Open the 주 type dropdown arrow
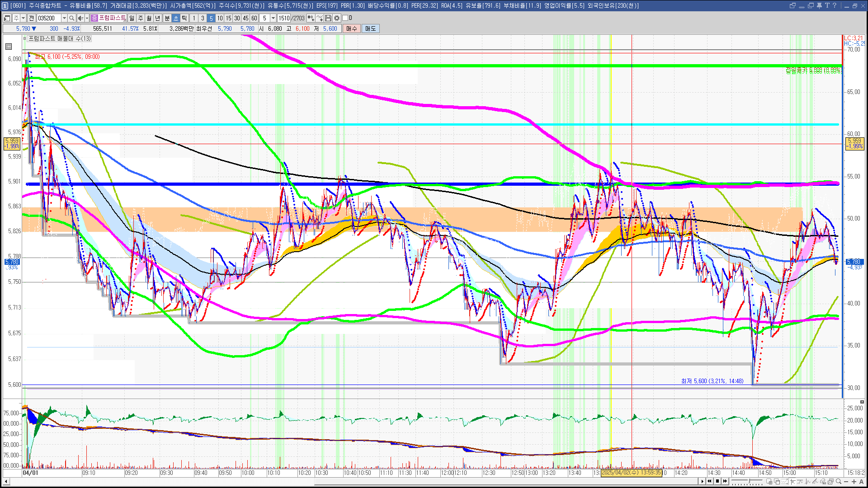The image size is (868, 488). (23, 18)
